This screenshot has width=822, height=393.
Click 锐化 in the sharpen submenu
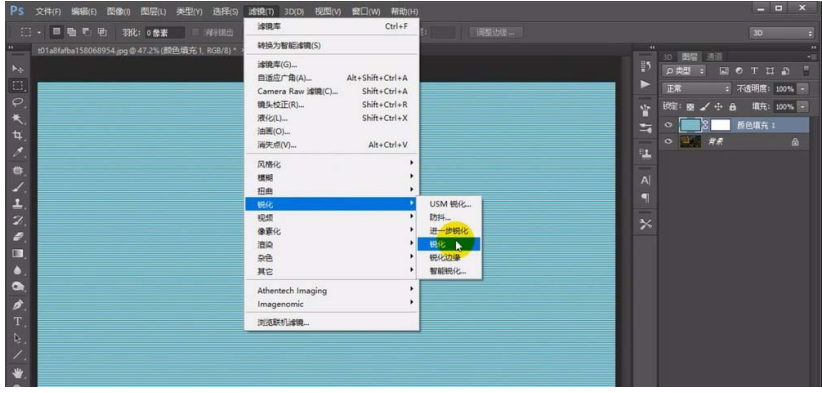click(x=448, y=244)
